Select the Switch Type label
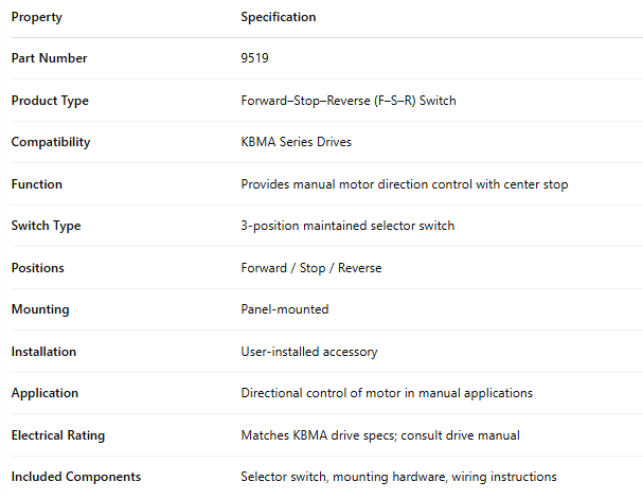 pos(46,226)
